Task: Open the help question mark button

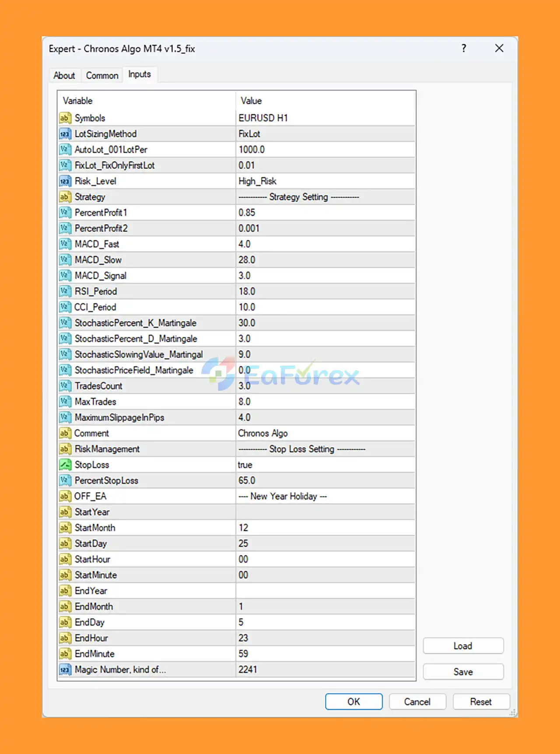Action: tap(464, 48)
